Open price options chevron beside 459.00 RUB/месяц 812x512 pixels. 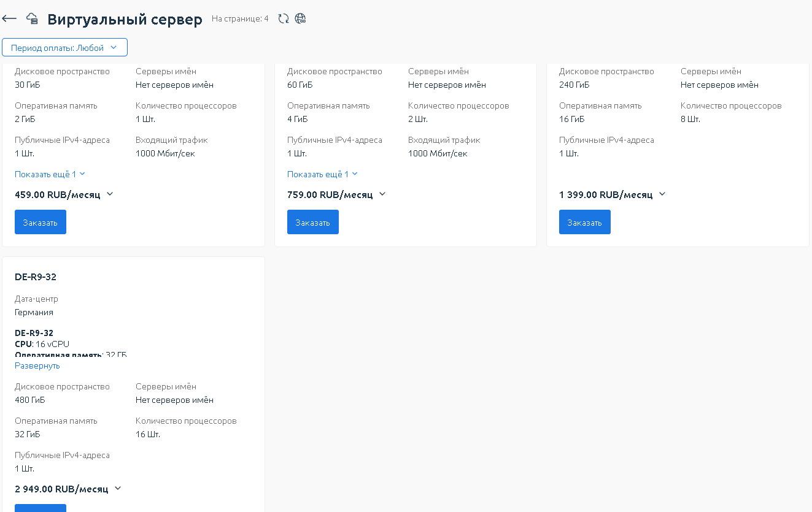pyautogui.click(x=110, y=194)
